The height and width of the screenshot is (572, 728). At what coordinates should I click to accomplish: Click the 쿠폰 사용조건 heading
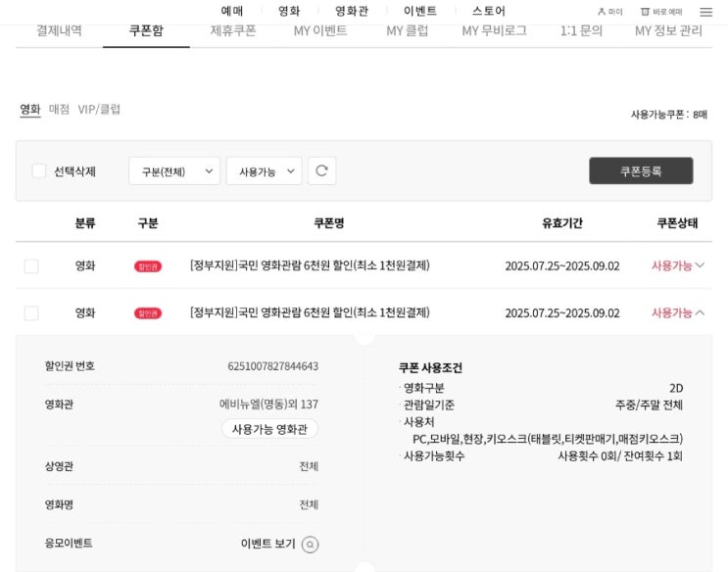(430, 368)
